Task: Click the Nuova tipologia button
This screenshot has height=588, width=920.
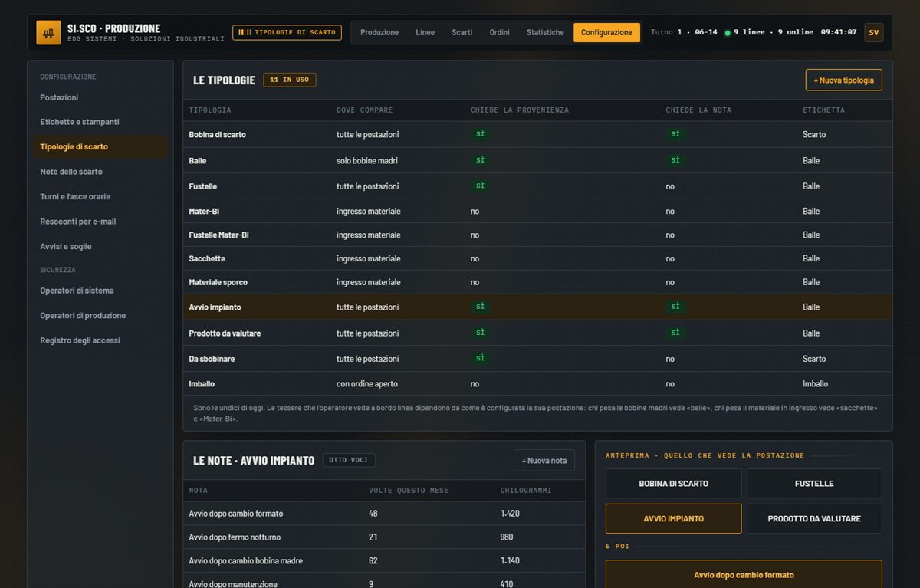Action: [x=843, y=80]
